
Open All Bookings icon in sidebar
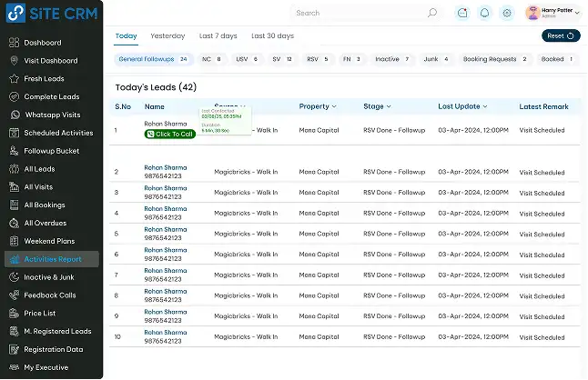(14, 205)
